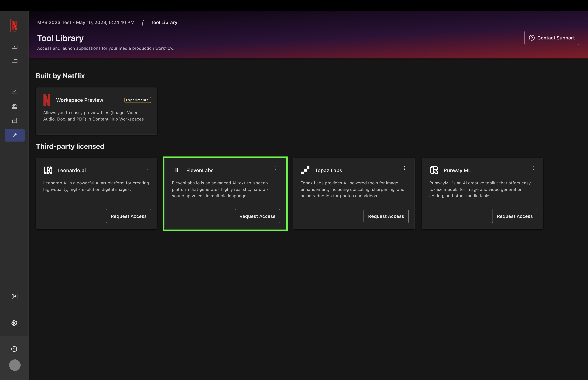Request Access for Leonardo.ai
Image resolution: width=588 pixels, height=380 pixels.
pos(129,216)
